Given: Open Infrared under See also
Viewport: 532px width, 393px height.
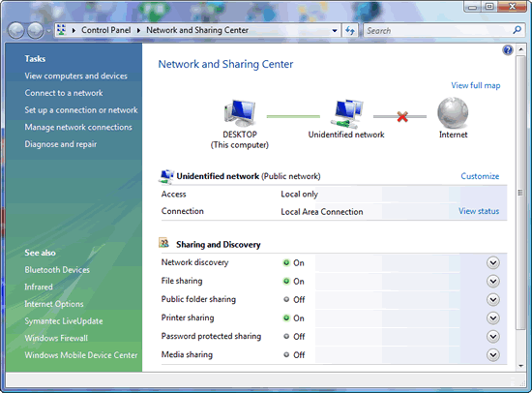Looking at the screenshot, I should [39, 287].
